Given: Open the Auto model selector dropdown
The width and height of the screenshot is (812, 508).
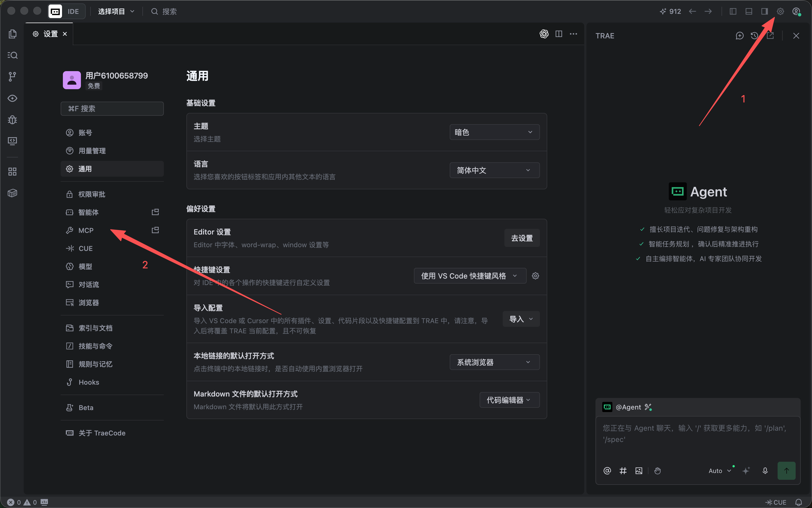Looking at the screenshot, I should 720,471.
